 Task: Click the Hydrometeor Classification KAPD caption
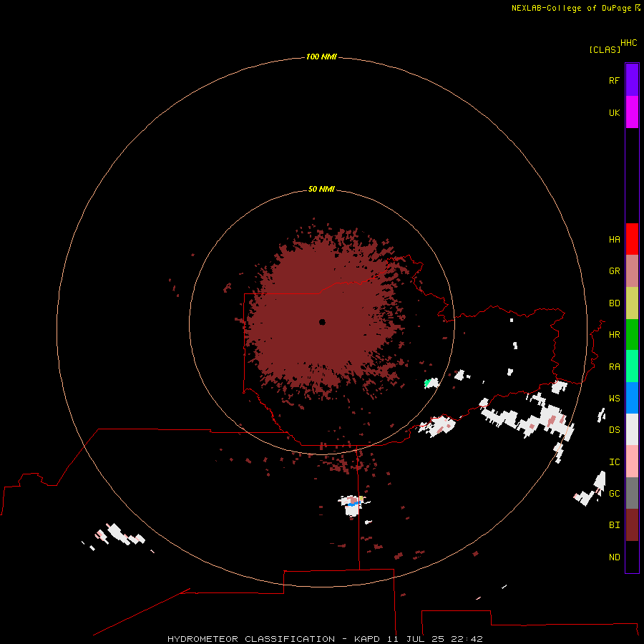pyautogui.click(x=325, y=639)
